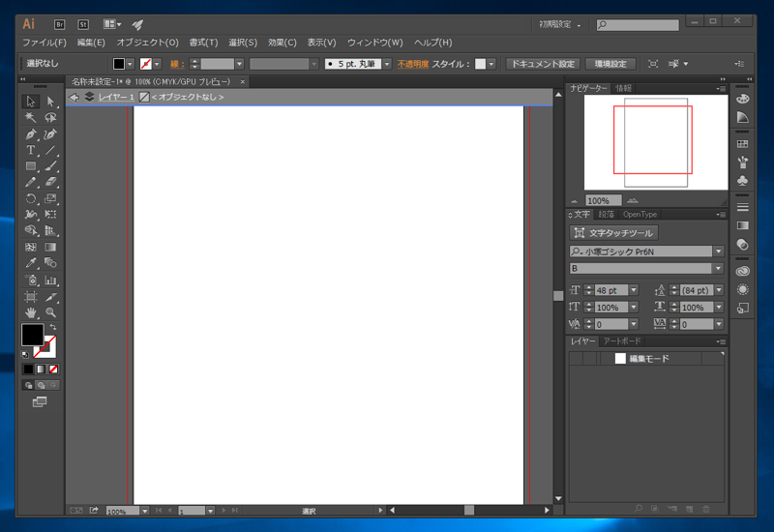Switch to the 段落 tab

point(606,214)
